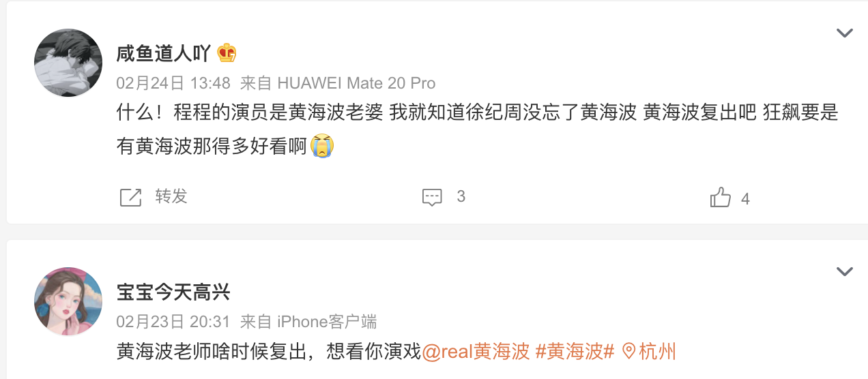The image size is (868, 379).
Task: Open the @real黄海波 mention link
Action: pos(476,352)
